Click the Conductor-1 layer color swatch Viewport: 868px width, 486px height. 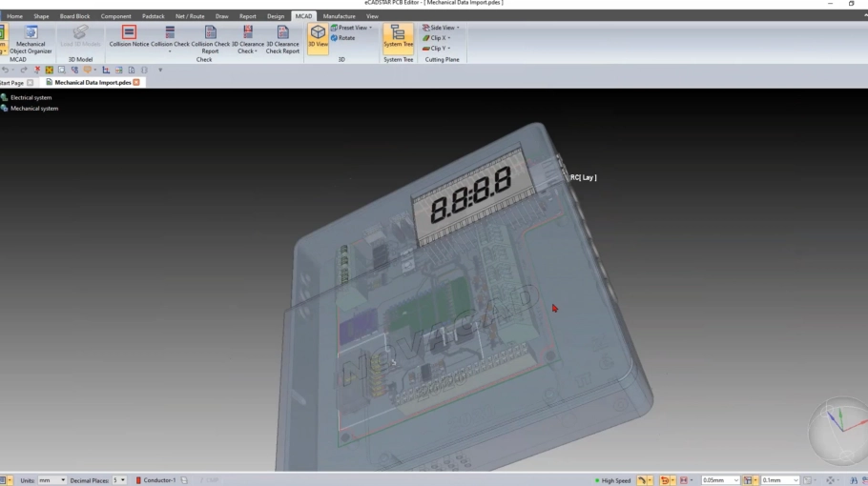coord(138,480)
